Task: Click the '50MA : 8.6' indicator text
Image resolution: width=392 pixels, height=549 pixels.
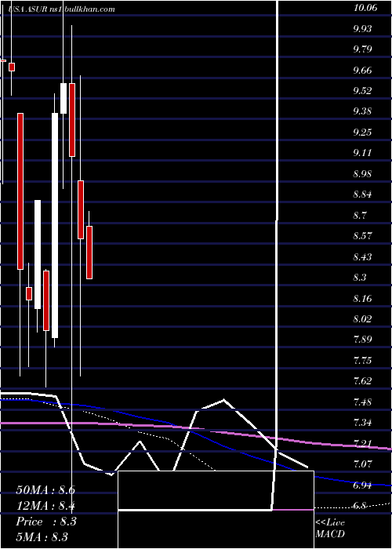Action: [x=45, y=490]
